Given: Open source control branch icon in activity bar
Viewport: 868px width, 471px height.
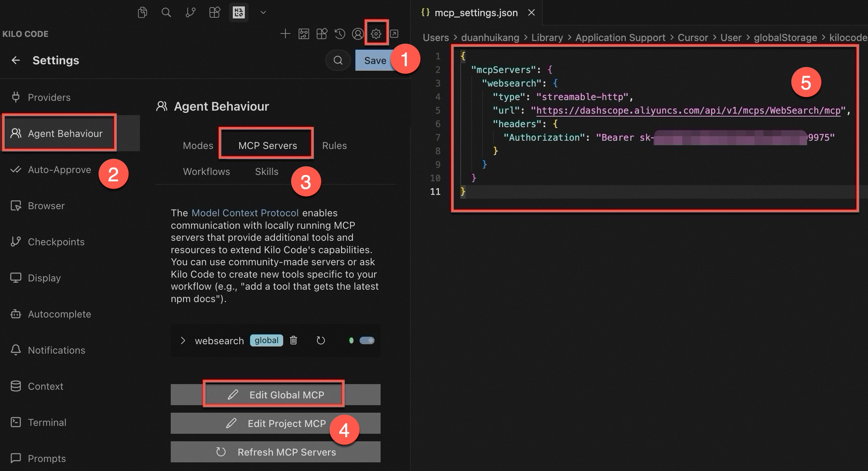Looking at the screenshot, I should (190, 12).
